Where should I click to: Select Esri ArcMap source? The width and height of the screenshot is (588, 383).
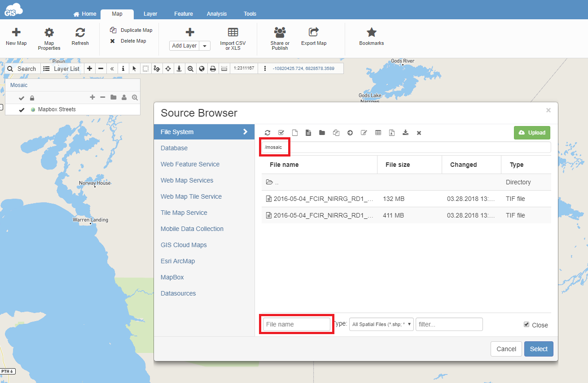(x=178, y=261)
